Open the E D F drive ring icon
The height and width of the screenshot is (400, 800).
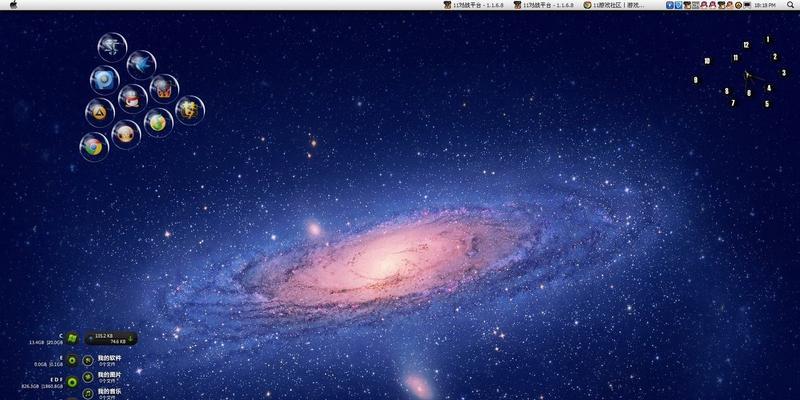72,382
